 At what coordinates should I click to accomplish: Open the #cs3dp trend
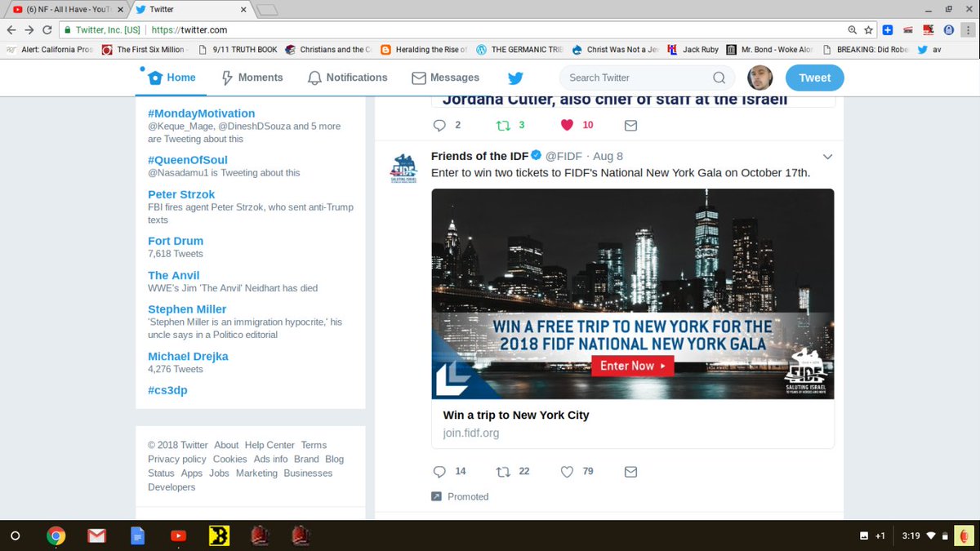(x=167, y=390)
